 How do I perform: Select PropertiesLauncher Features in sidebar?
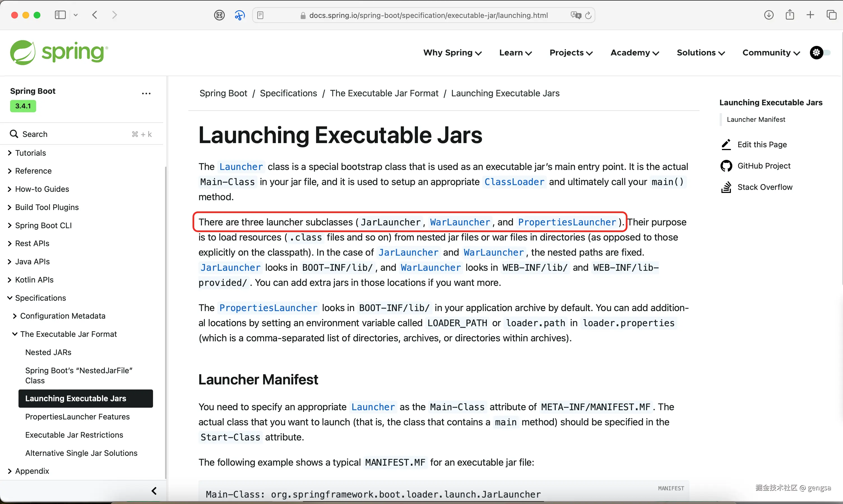(x=77, y=417)
